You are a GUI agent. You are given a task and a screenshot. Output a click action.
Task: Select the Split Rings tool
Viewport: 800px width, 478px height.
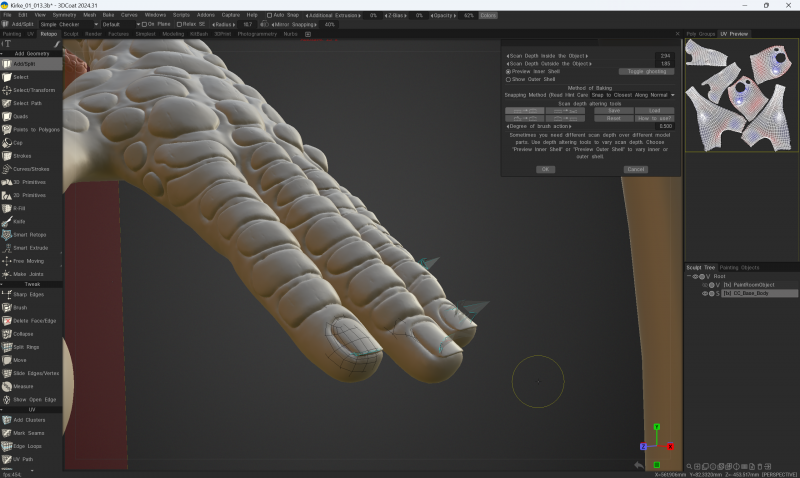[x=26, y=346]
